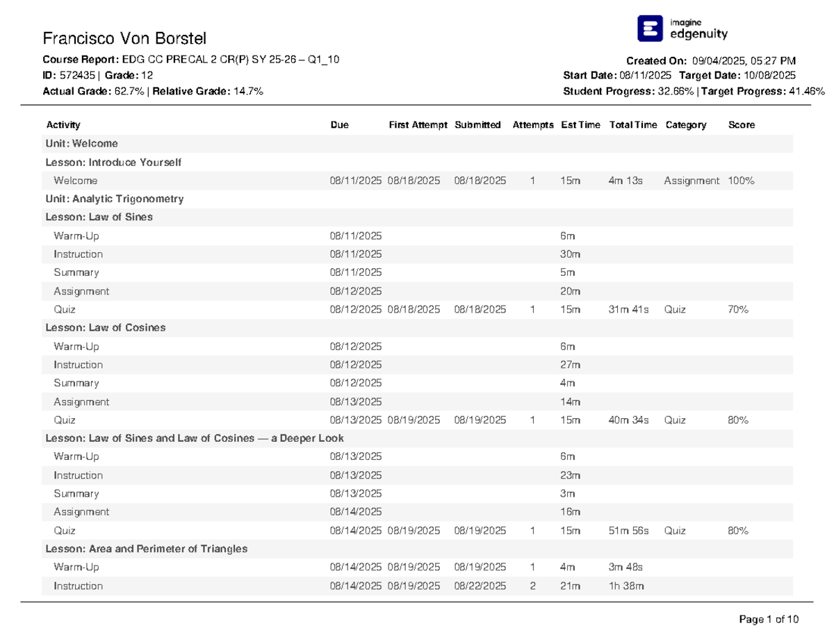
Task: Click the 14m est time for Law of Cosines Assignment
Action: [570, 402]
